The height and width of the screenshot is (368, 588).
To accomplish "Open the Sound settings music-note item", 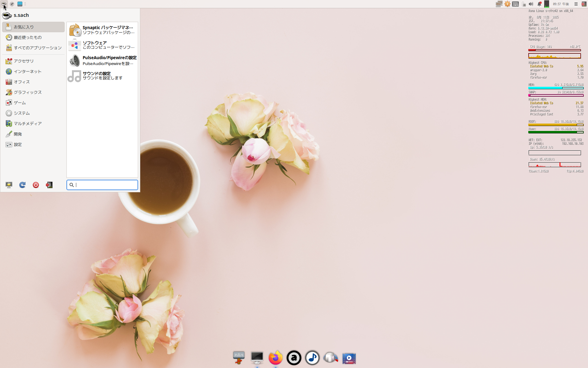I will [102, 76].
